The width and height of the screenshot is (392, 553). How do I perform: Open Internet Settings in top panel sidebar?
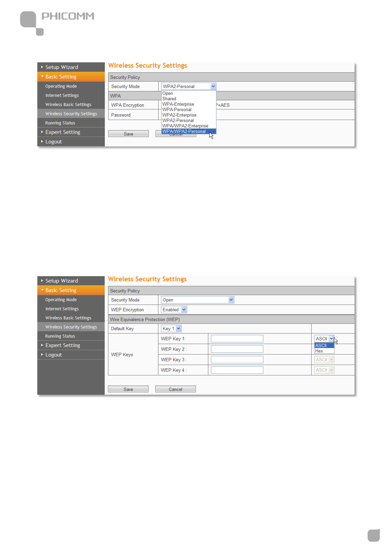pyautogui.click(x=71, y=95)
